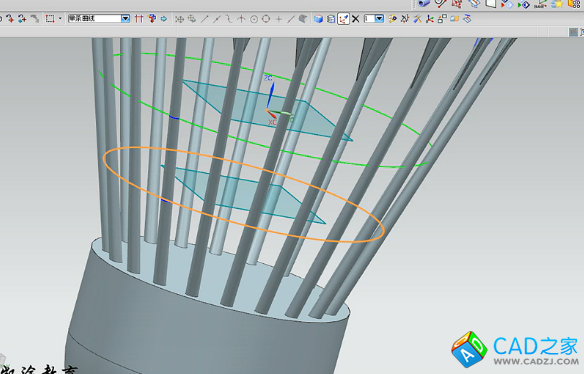The width and height of the screenshot is (584, 374).
Task: Click the blue tube feature icon
Action: [x=423, y=3]
